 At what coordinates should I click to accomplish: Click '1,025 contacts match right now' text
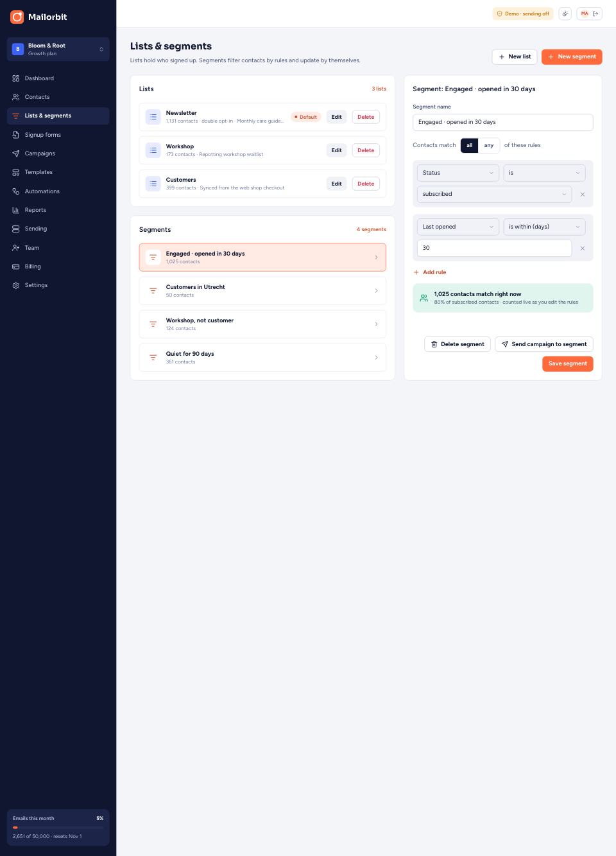(477, 294)
